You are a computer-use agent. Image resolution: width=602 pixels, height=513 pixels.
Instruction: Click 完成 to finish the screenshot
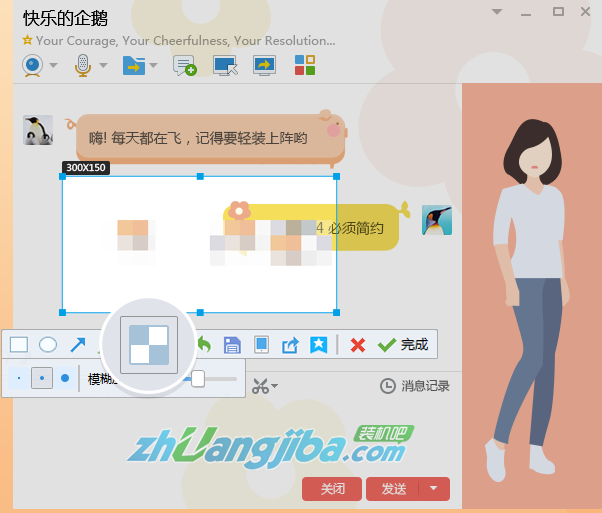tap(403, 345)
